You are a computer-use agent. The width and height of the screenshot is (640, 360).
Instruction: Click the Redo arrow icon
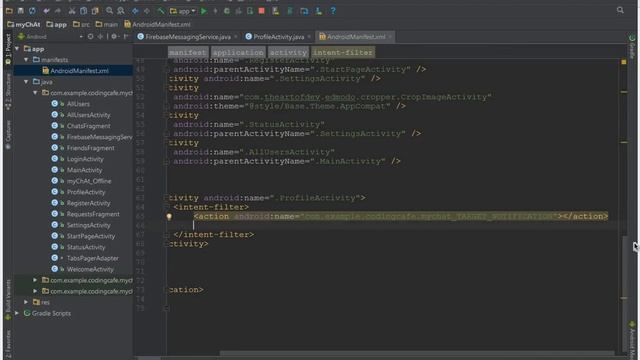58,11
